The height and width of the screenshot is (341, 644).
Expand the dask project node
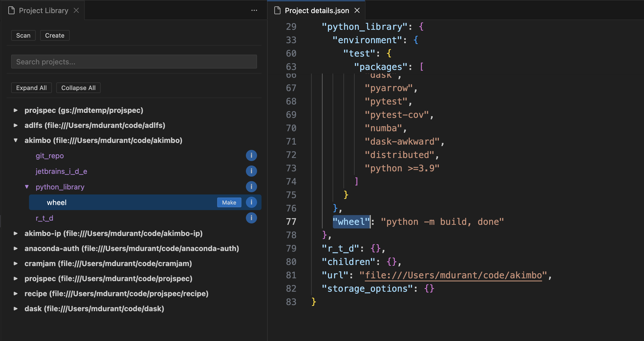click(x=16, y=309)
